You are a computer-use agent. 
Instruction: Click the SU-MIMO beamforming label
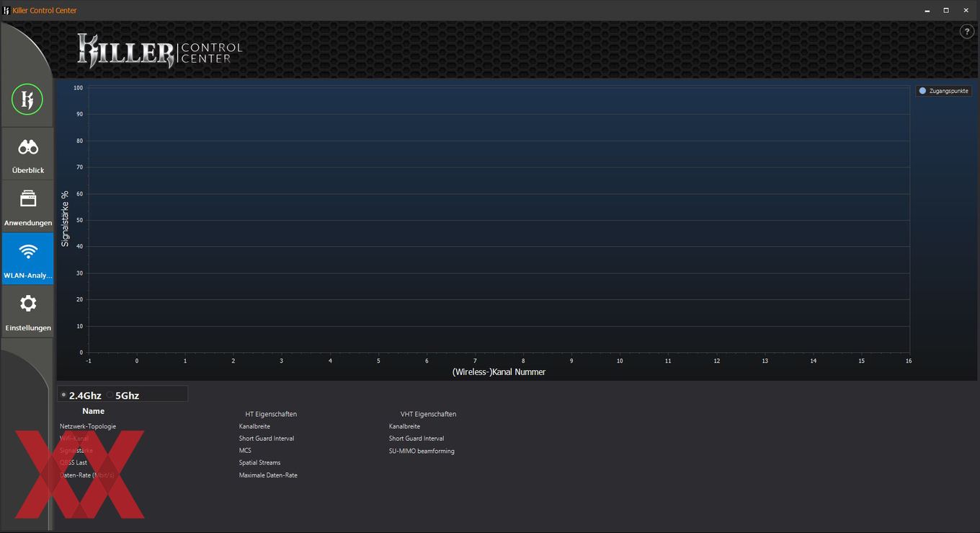422,451
